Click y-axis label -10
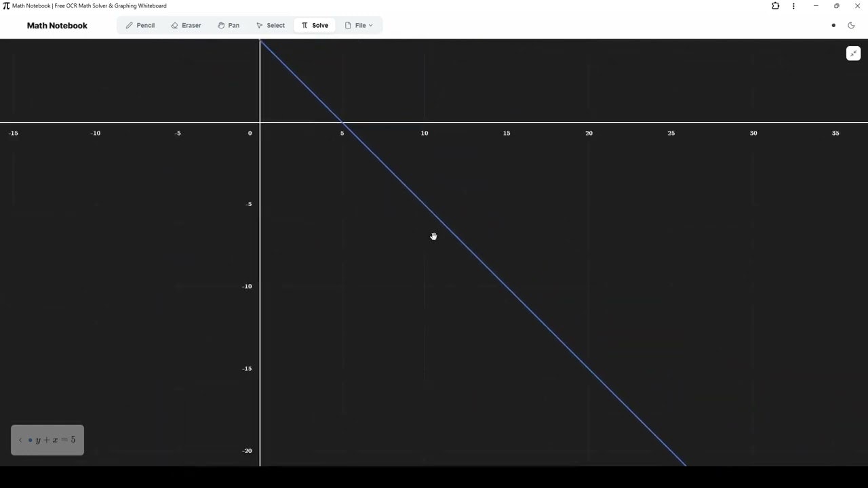Viewport: 868px width, 488px height. click(247, 287)
